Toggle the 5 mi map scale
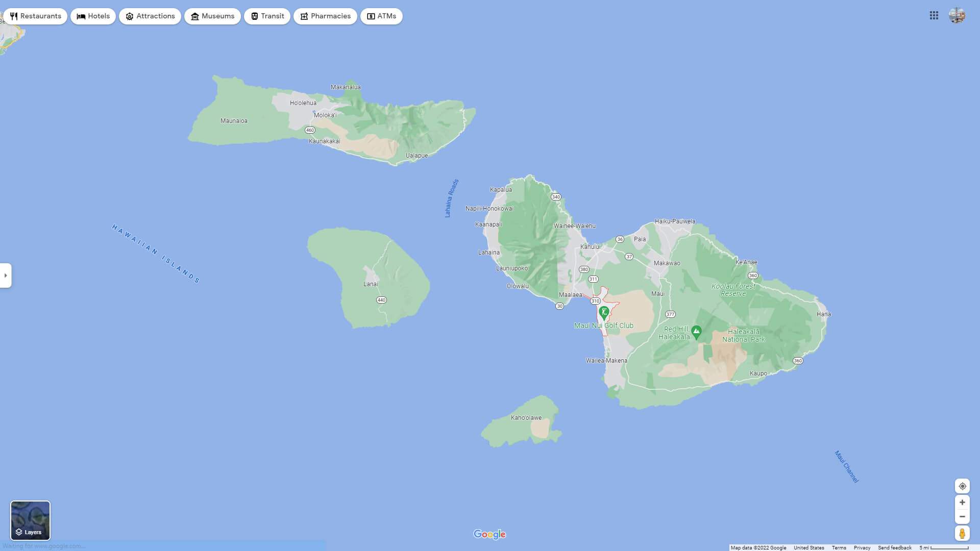 tap(944, 547)
